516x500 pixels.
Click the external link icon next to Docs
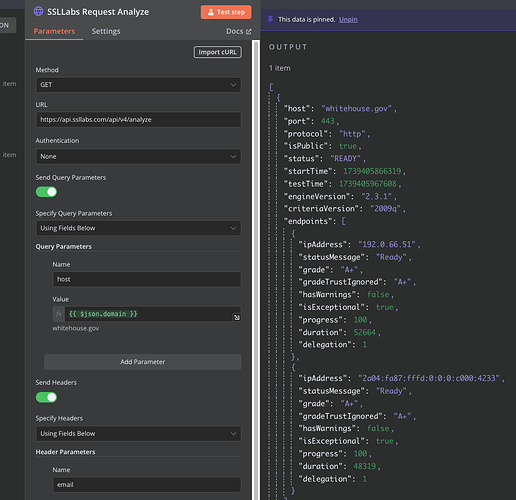pyautogui.click(x=248, y=32)
